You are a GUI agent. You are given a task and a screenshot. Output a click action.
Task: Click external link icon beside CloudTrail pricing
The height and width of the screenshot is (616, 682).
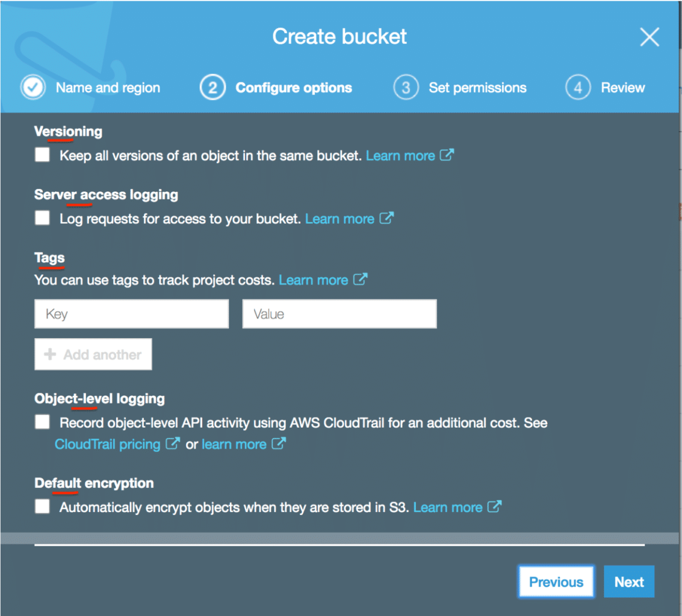pyautogui.click(x=173, y=444)
